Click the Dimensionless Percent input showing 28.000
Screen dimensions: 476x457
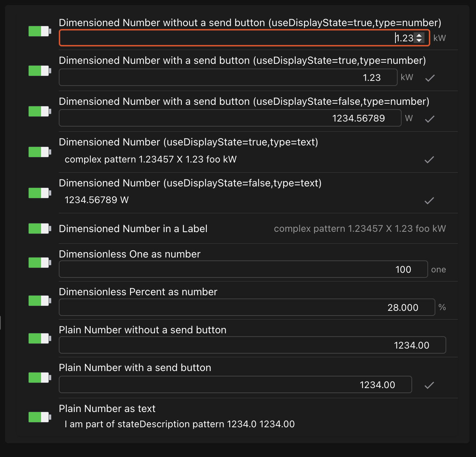pyautogui.click(x=247, y=308)
